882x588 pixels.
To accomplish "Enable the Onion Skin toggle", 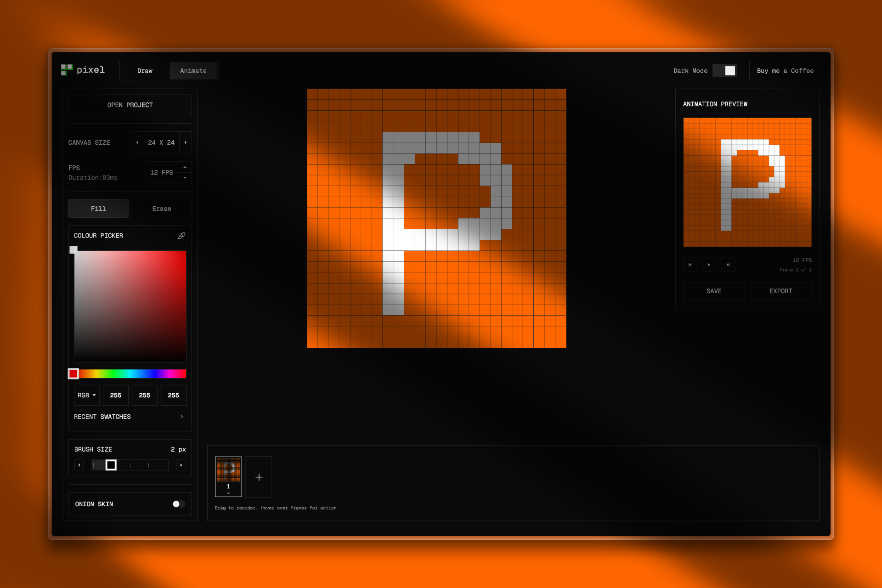I will (x=177, y=504).
